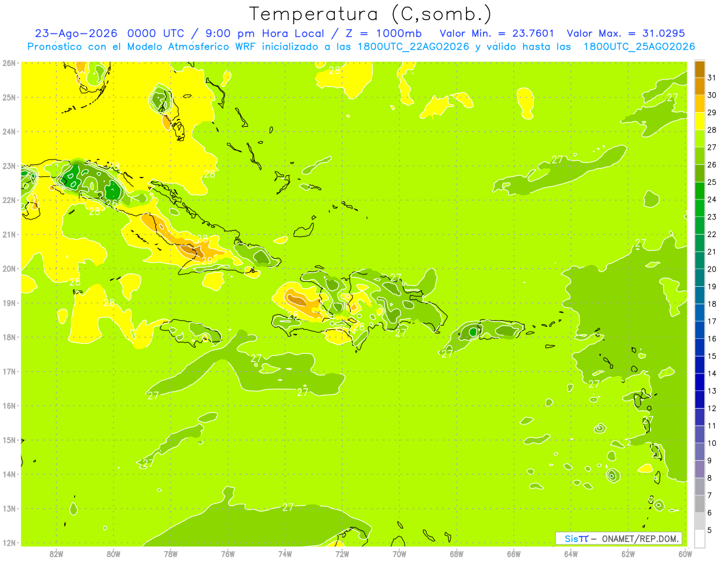The image size is (728, 562).
Task: Click legend value 20 on the color scale
Action: (x=712, y=269)
